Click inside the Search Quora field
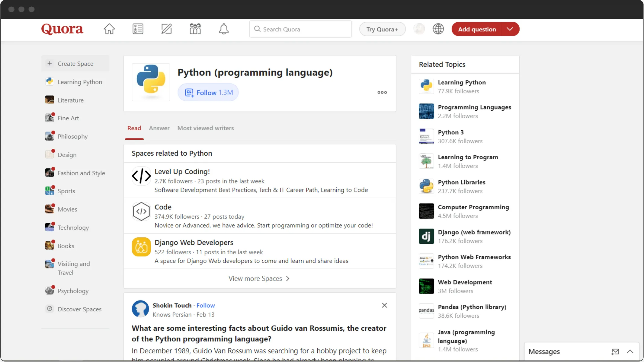644x362 pixels. (300, 29)
